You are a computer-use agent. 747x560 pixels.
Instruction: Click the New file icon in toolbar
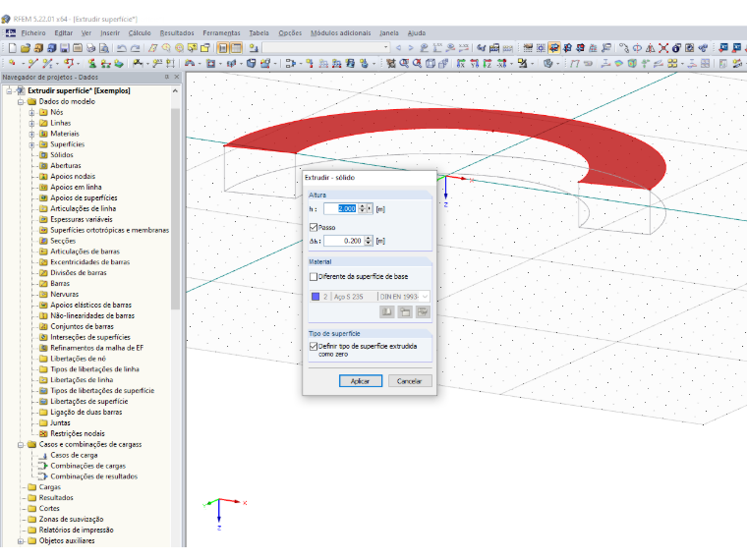13,48
